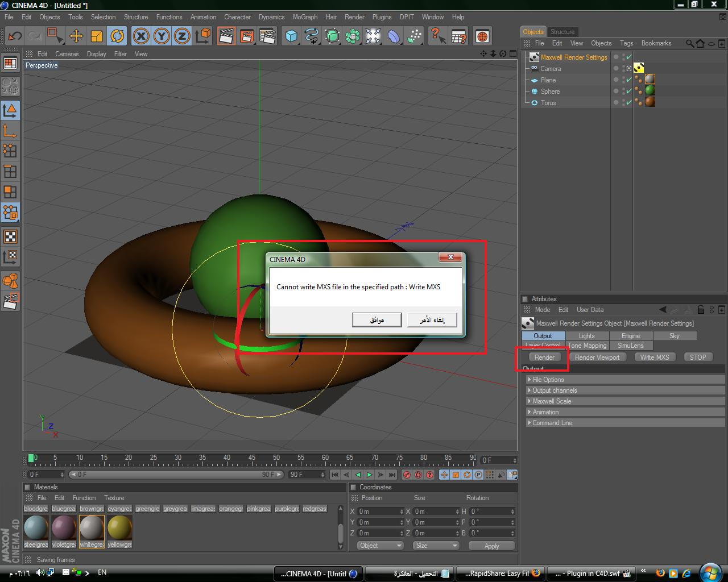The height and width of the screenshot is (582, 728).
Task: Click the Apply coordinates button
Action: pyautogui.click(x=492, y=546)
